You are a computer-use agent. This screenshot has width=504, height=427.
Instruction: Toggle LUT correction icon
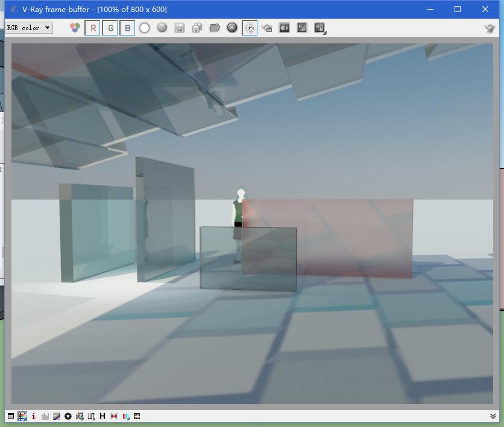(91, 416)
